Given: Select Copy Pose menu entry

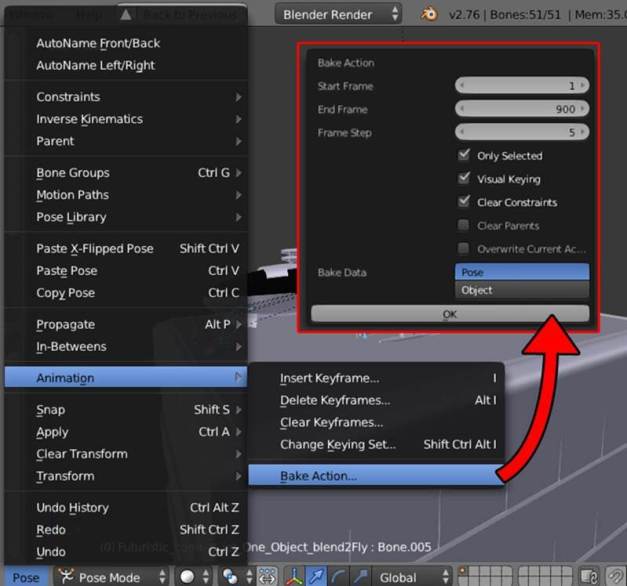Looking at the screenshot, I should 126,293.
